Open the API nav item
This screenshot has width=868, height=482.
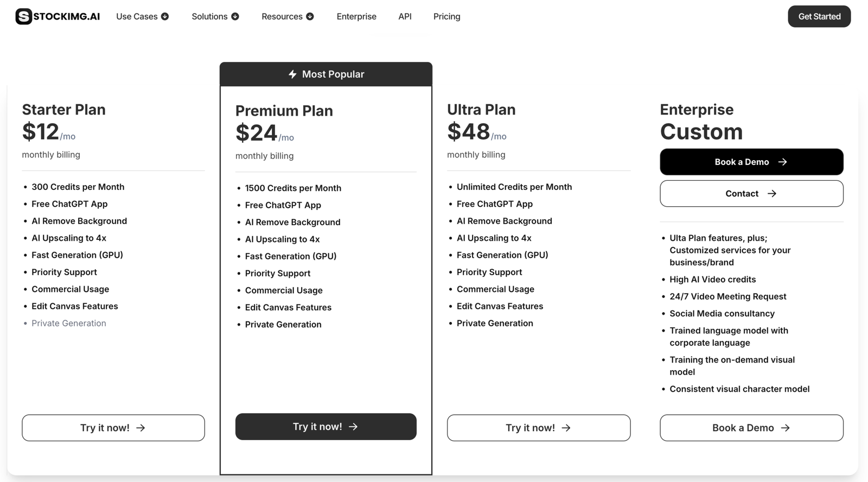(x=405, y=16)
